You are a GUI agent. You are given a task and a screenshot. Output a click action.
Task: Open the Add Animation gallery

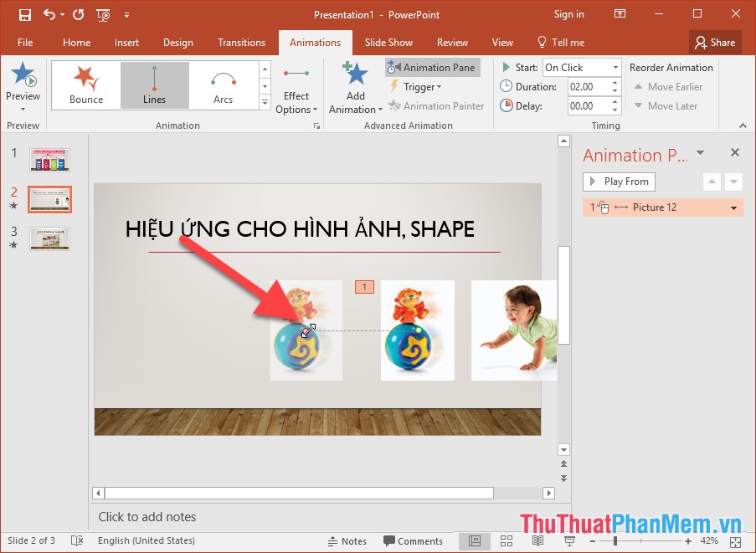[x=354, y=86]
